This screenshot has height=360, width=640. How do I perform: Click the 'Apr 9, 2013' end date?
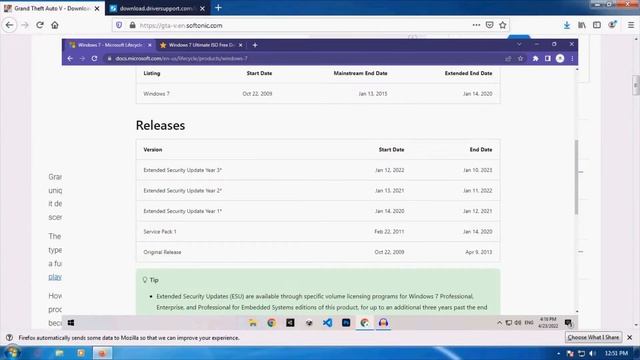click(478, 252)
